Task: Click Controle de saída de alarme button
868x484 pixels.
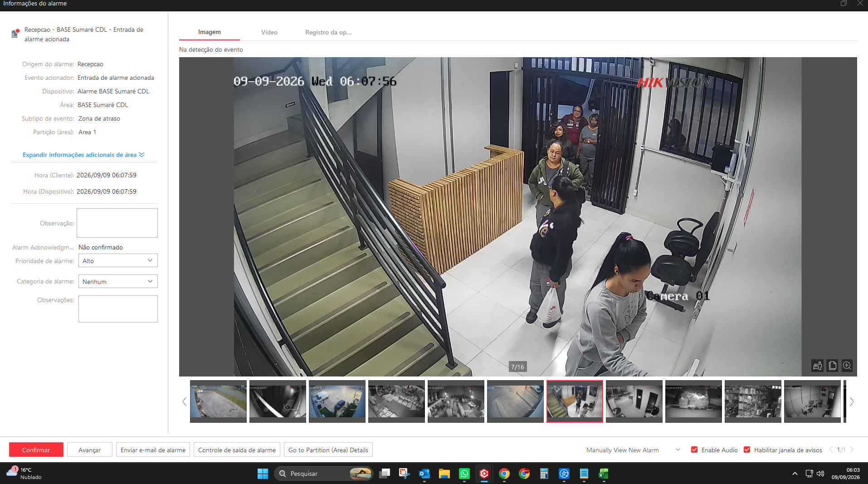Action: [237, 450]
